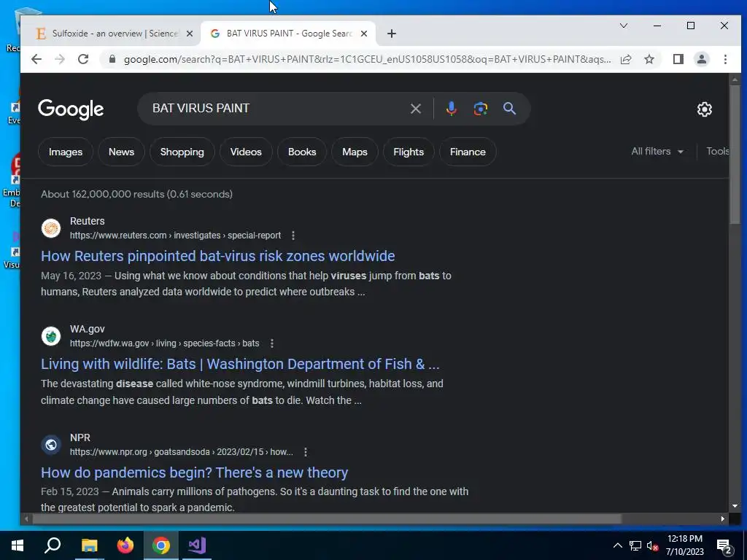This screenshot has height=560, width=747.
Task: Go back to the previous page
Action: click(36, 59)
